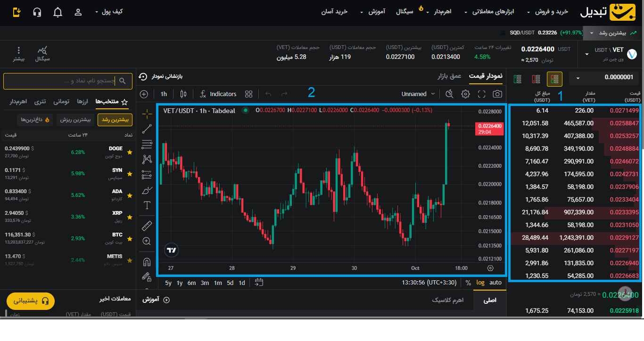Pick the ruler measure tool
The width and height of the screenshot is (644, 341).
coord(147,226)
